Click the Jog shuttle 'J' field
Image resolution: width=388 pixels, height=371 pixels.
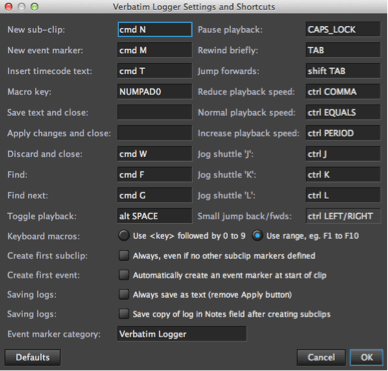tap(343, 154)
